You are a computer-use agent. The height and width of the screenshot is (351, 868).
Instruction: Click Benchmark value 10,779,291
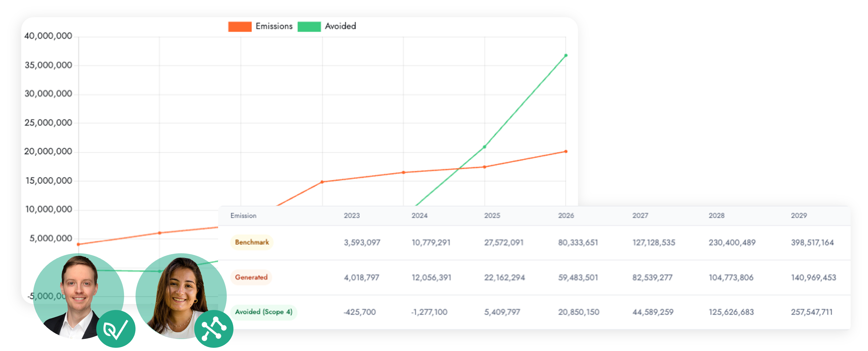click(431, 243)
